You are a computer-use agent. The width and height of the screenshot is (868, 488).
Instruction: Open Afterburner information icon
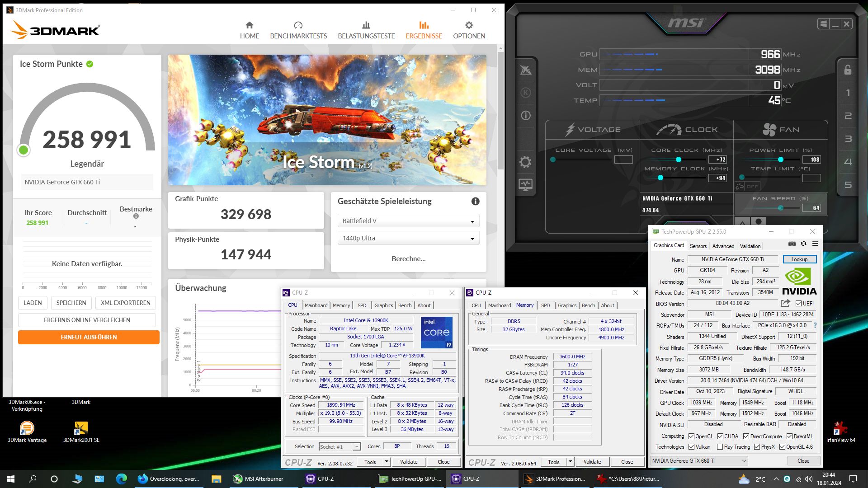click(525, 116)
